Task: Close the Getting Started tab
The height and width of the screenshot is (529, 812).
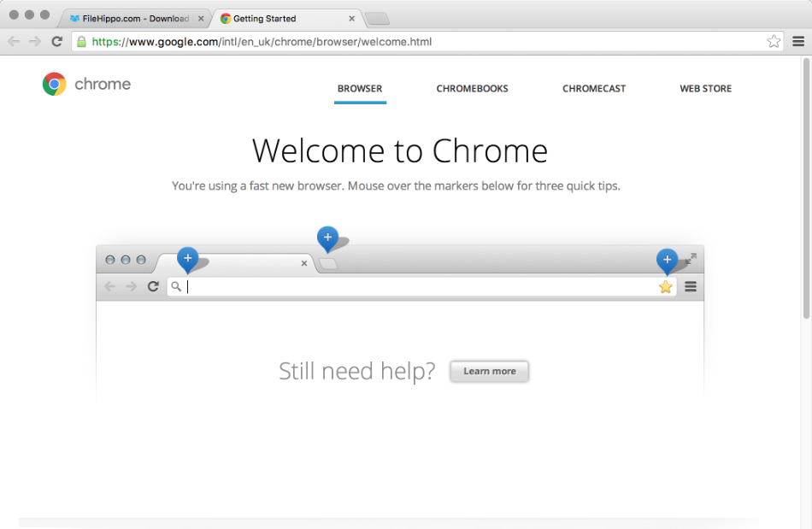Action: pyautogui.click(x=351, y=19)
